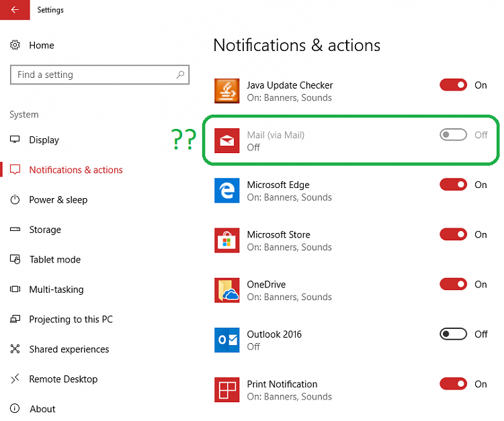Click the Outlook 2016 app icon
This screenshot has width=504, height=421.
coord(227,340)
